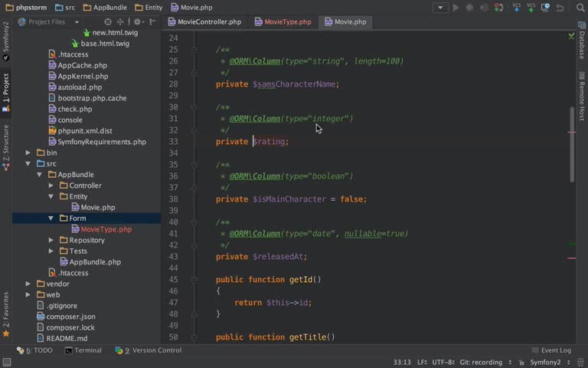Image resolution: width=588 pixels, height=368 pixels.
Task: Open the run configuration dropdown
Action: [440, 8]
